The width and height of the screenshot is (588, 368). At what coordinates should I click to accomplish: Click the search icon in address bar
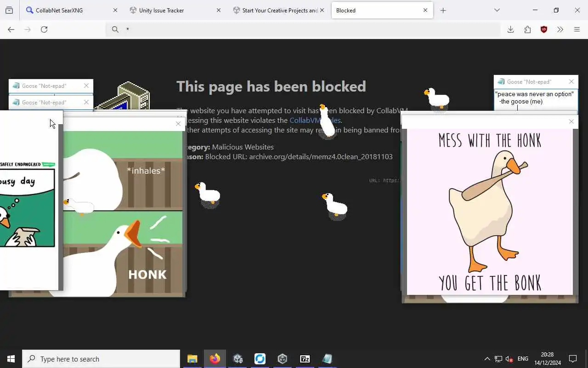115,29
